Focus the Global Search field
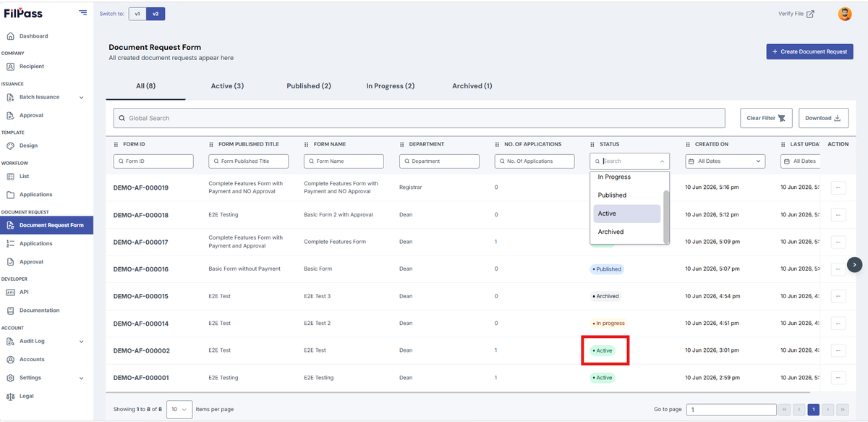This screenshot has width=868, height=422. pyautogui.click(x=419, y=118)
